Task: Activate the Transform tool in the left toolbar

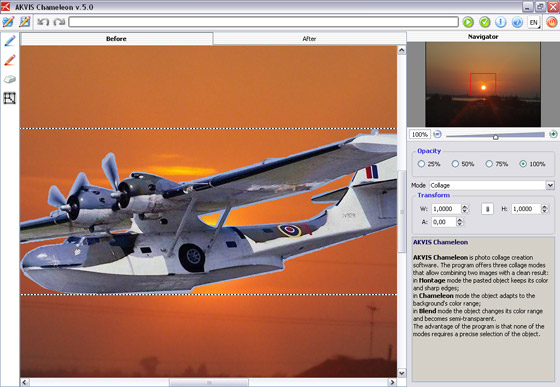Action: pos(10,98)
